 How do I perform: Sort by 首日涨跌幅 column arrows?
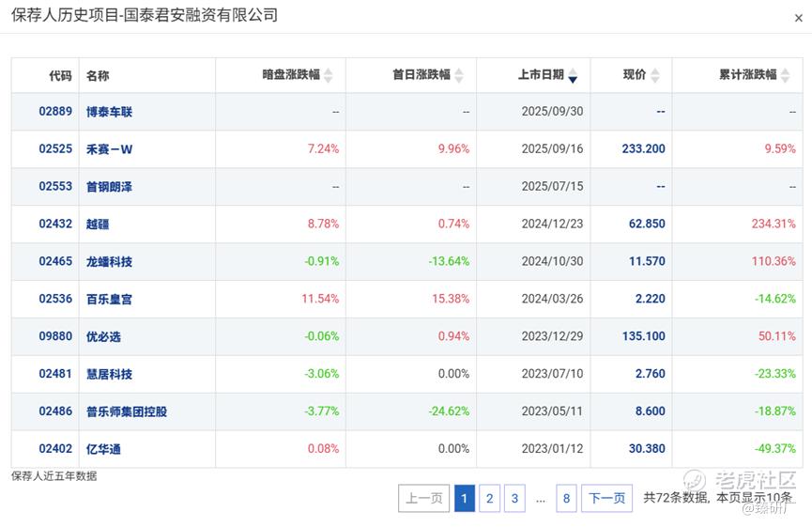point(458,76)
